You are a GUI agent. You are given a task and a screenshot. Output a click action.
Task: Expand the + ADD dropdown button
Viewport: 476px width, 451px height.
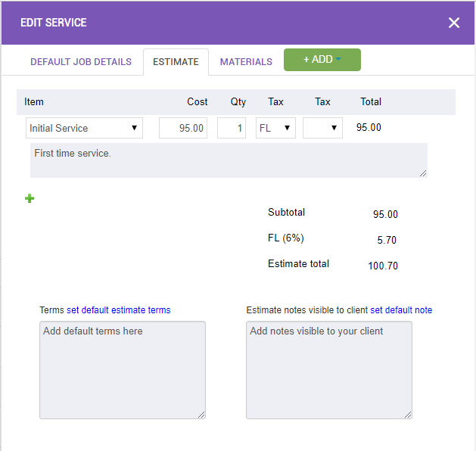(x=322, y=60)
